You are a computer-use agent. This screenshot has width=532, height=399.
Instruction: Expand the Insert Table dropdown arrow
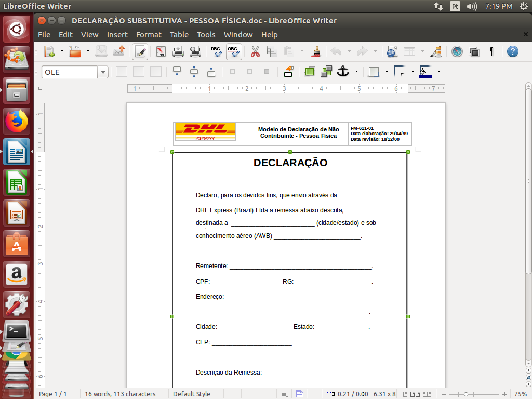422,51
